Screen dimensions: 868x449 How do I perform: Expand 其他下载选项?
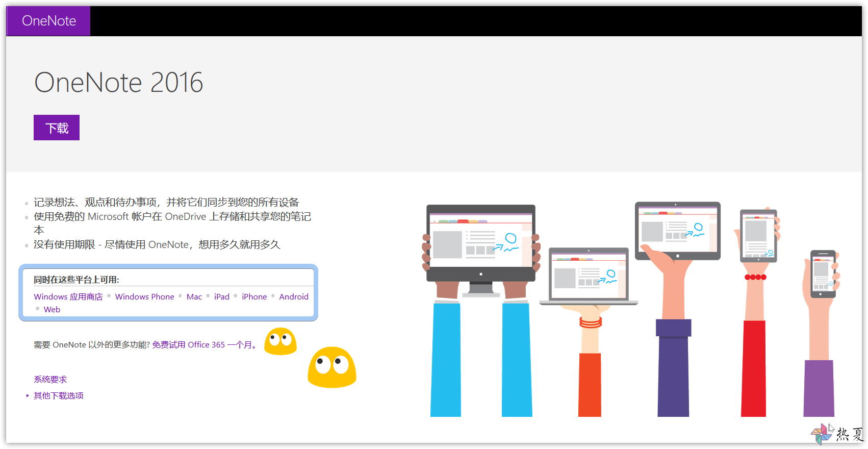pyautogui.click(x=59, y=395)
